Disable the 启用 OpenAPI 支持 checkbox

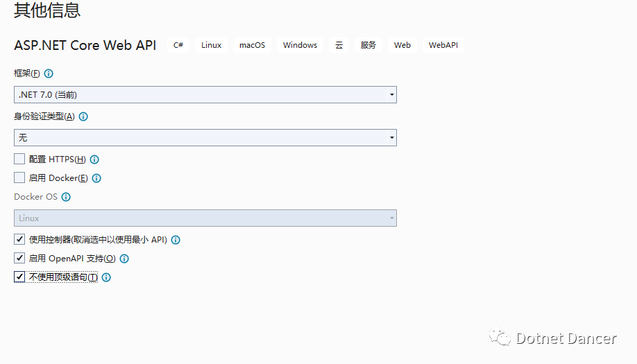click(x=19, y=259)
